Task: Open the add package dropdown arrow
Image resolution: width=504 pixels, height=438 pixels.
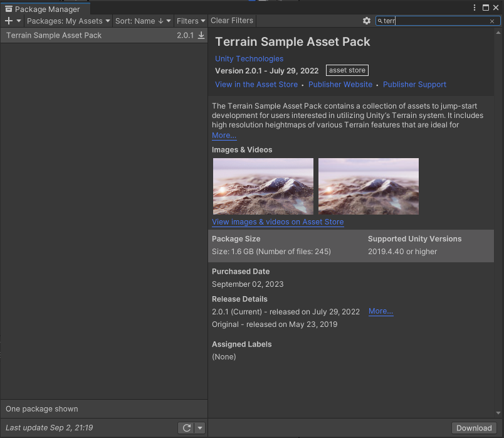Action: pyautogui.click(x=19, y=21)
